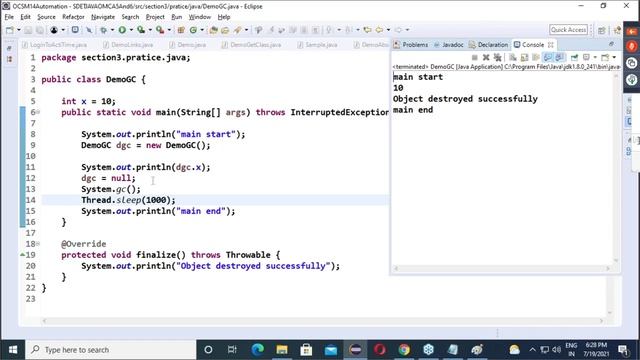This screenshot has width=640, height=360.
Task: Switch to the Declaration view tab
Action: (489, 45)
